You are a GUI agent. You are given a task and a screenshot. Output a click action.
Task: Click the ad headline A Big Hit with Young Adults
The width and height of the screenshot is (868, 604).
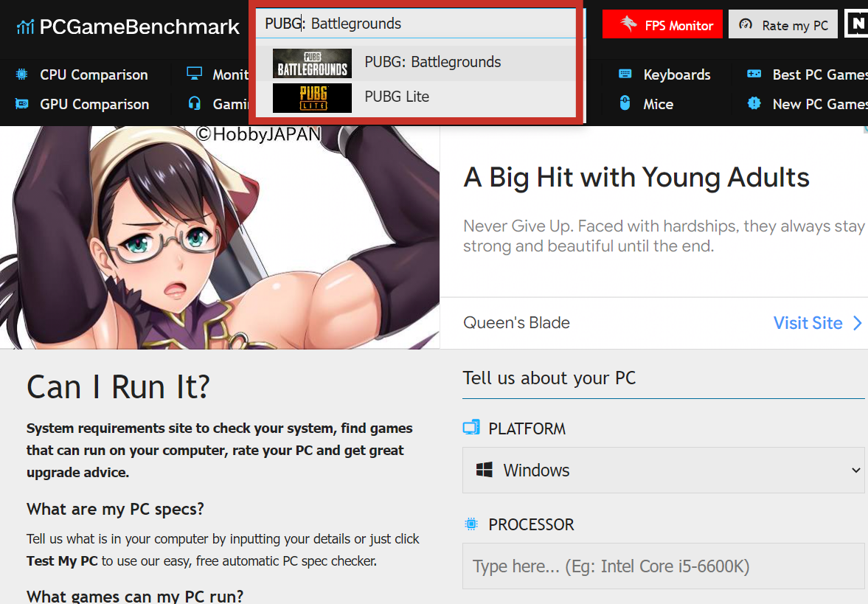click(636, 178)
